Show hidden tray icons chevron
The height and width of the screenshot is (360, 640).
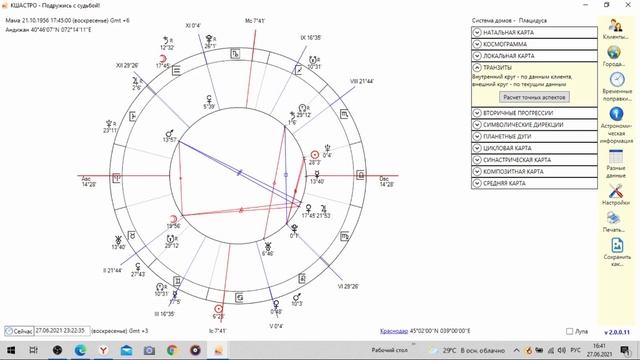[x=516, y=350]
